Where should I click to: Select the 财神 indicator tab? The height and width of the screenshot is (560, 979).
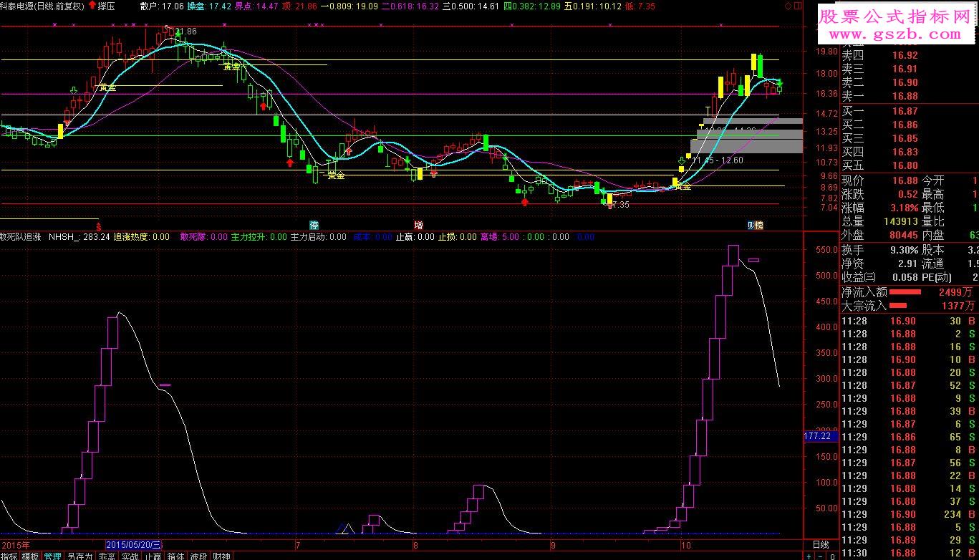(221, 556)
